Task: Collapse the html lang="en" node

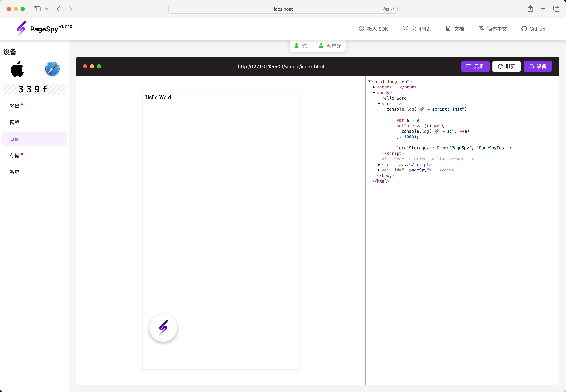Action: pos(369,81)
